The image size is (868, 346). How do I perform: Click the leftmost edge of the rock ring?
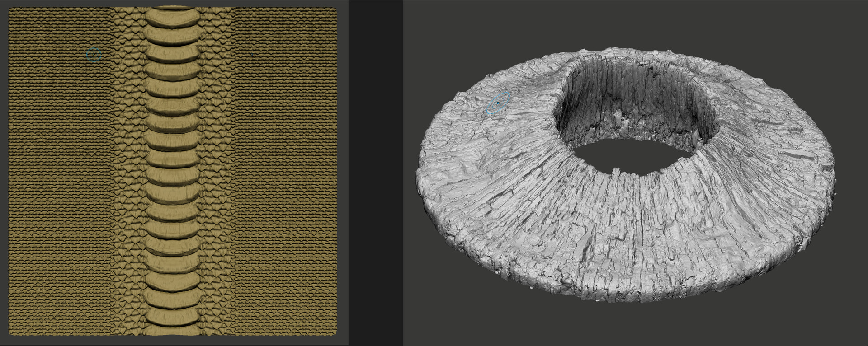point(419,181)
